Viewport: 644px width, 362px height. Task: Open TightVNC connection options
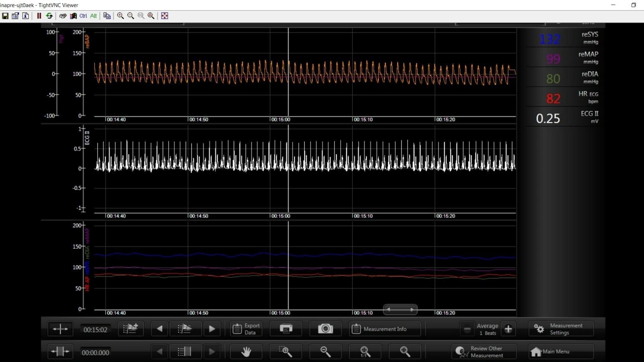pyautogui.click(x=15, y=16)
